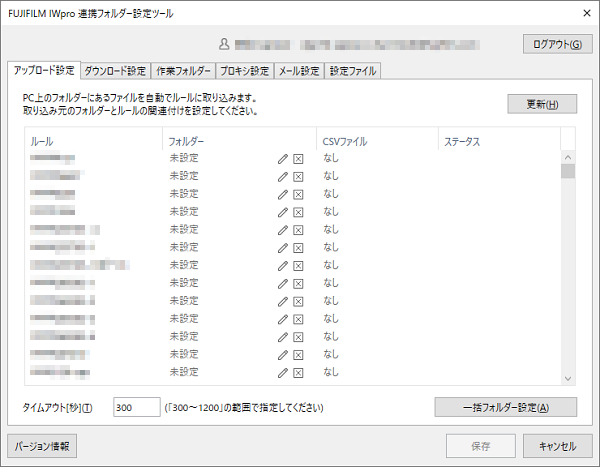Click the ルール column header

[x=93, y=141]
